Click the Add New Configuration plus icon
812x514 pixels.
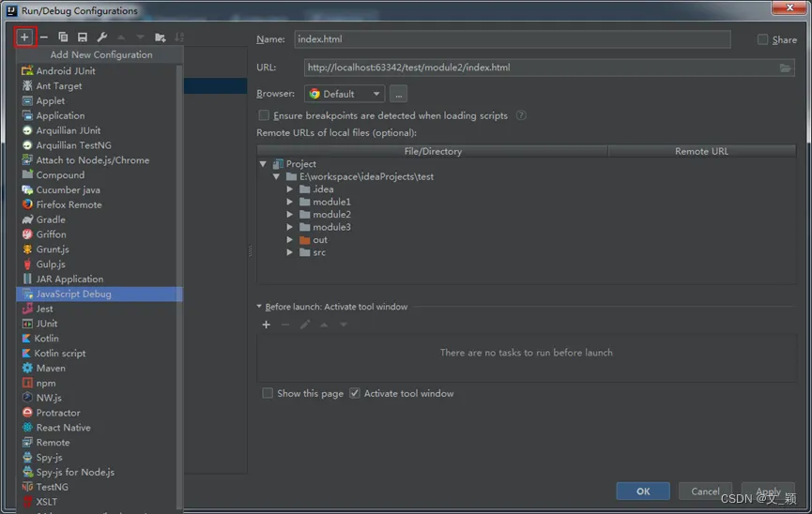(x=24, y=38)
